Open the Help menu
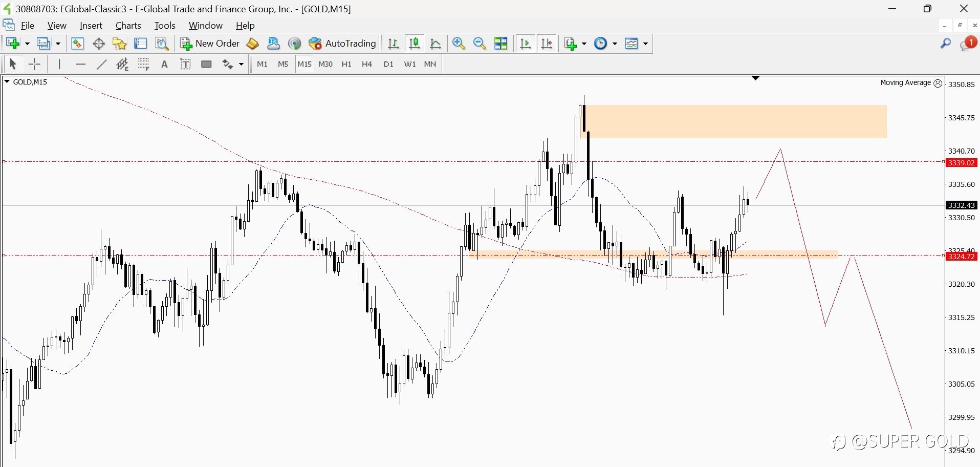This screenshot has width=980, height=467. tap(245, 25)
